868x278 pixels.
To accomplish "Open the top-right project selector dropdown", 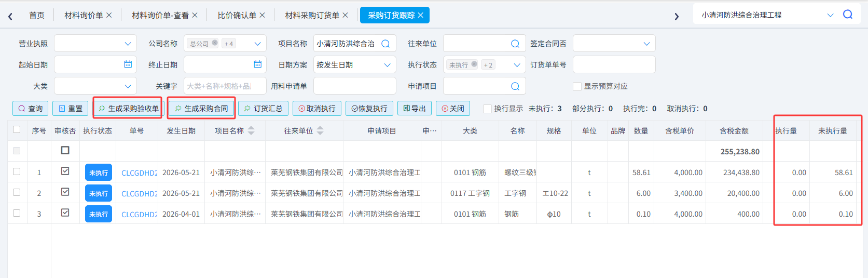I will point(830,15).
